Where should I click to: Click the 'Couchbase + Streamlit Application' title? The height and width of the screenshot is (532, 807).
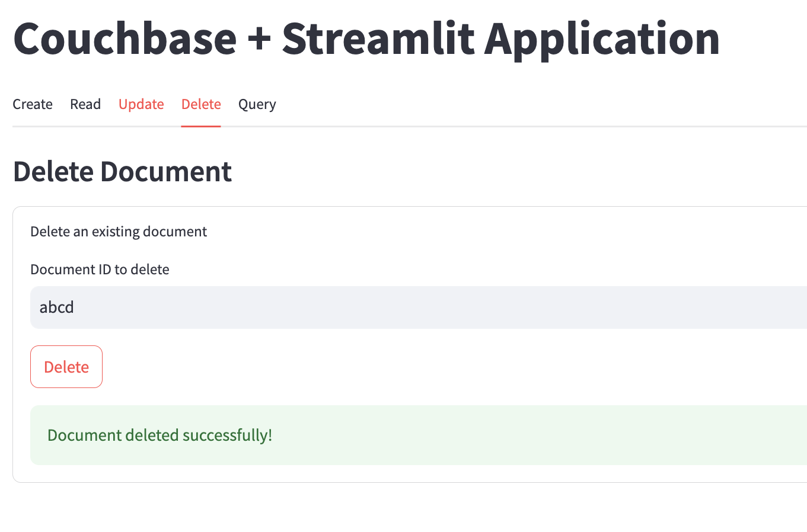click(366, 39)
